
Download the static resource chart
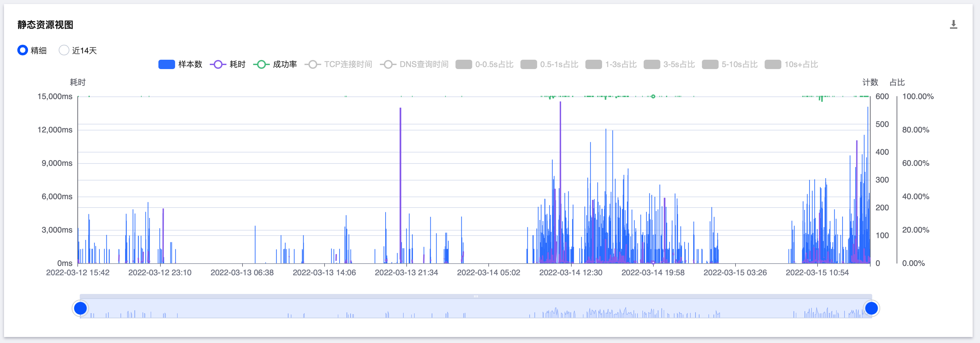[953, 25]
